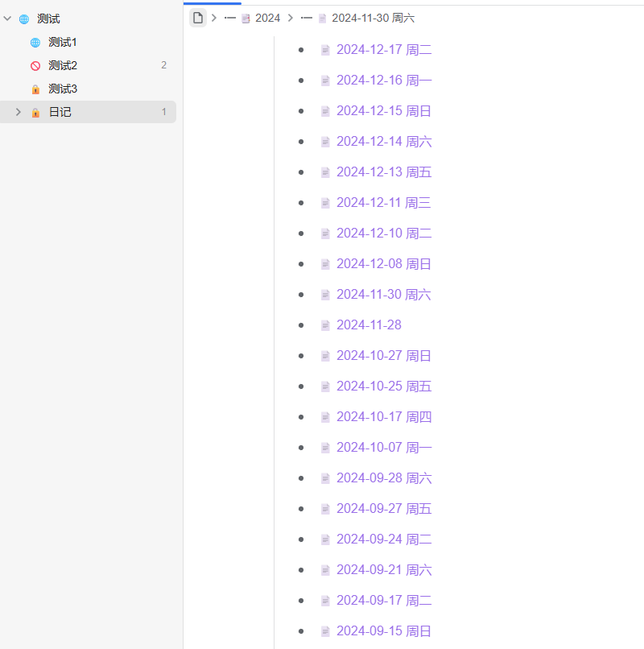Open the 2024-10-25 周五 diary link
Screen dimensions: 644x649
coord(384,387)
